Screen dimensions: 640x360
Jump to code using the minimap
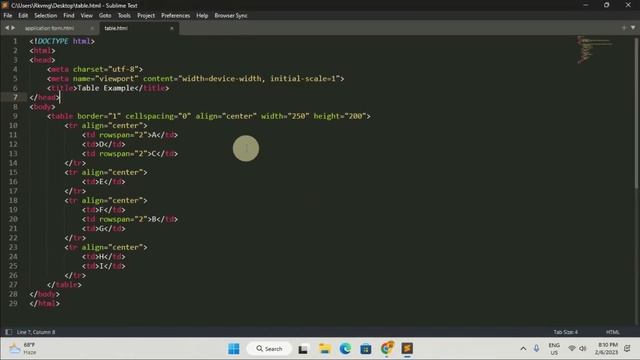(594, 49)
